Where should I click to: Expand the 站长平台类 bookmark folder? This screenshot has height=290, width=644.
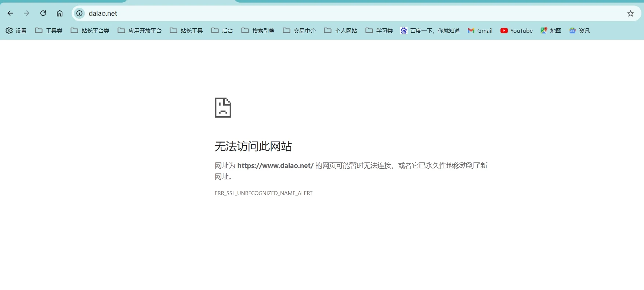click(x=90, y=31)
